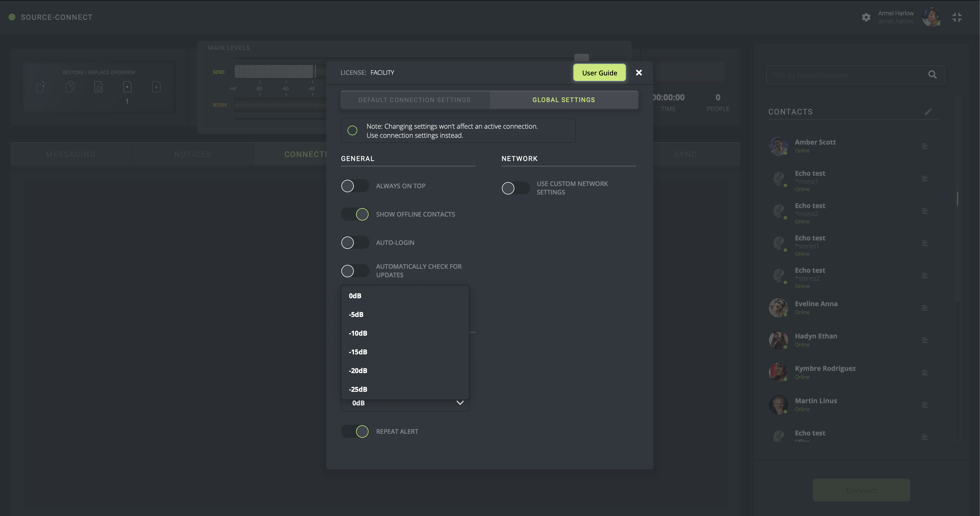Click the contacts search magnifier icon

point(932,75)
